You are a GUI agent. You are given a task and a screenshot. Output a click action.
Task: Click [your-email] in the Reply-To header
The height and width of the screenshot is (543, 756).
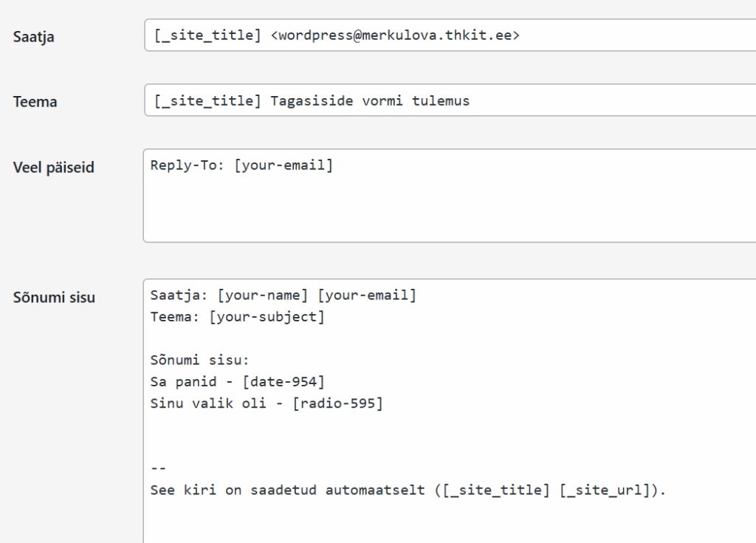pos(283,165)
